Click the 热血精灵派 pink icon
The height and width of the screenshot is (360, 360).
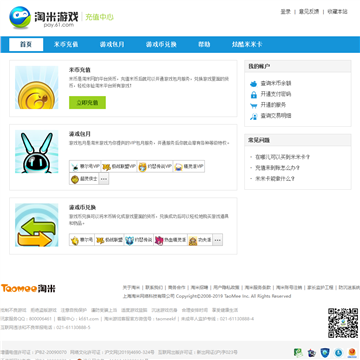click(159, 240)
